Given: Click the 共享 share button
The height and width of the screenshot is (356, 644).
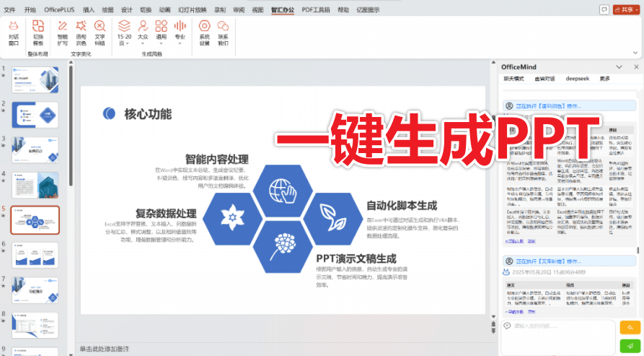Looking at the screenshot, I should point(626,10).
